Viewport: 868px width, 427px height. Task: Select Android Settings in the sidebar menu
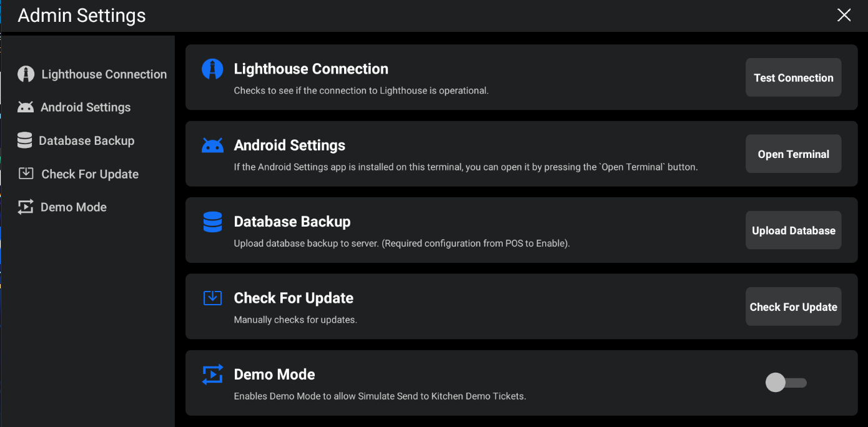tap(86, 107)
